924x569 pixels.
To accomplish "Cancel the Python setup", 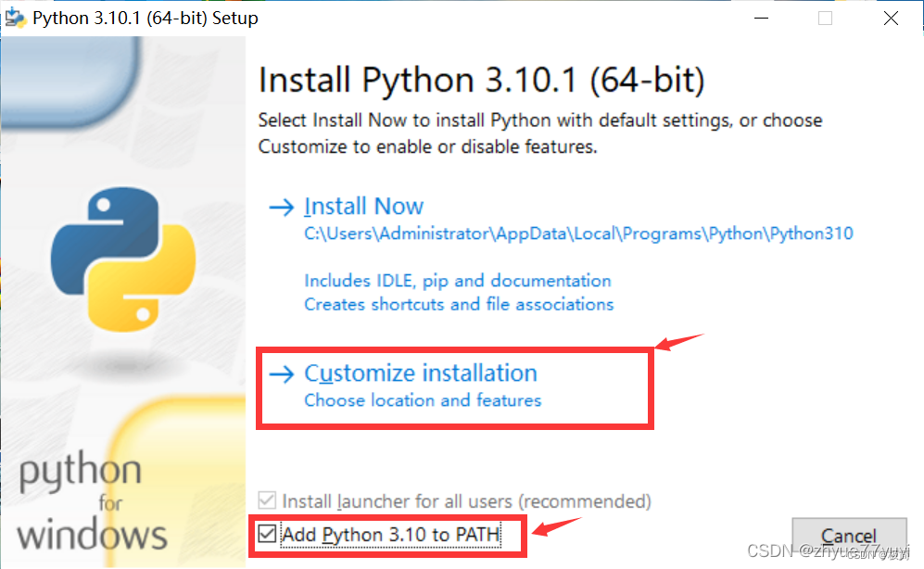I will click(x=849, y=537).
